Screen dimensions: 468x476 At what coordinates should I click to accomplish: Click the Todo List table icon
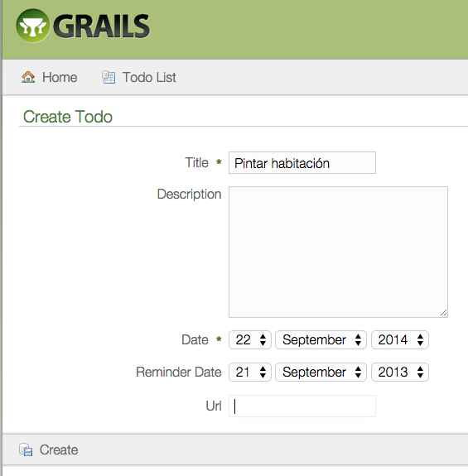tap(109, 77)
